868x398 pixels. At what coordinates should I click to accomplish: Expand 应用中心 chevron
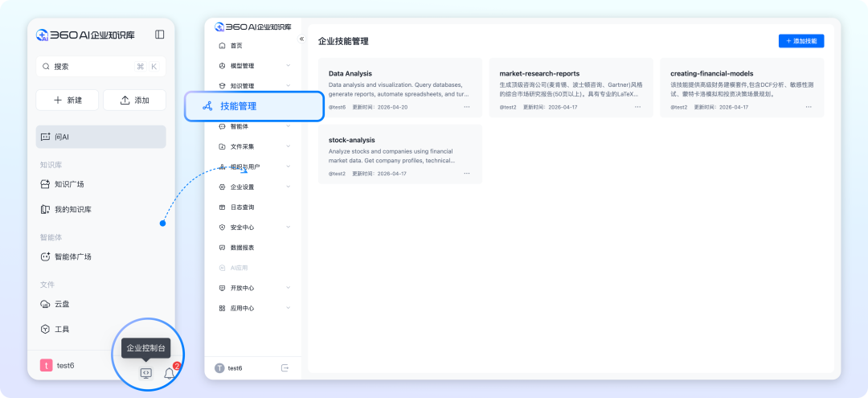point(289,308)
